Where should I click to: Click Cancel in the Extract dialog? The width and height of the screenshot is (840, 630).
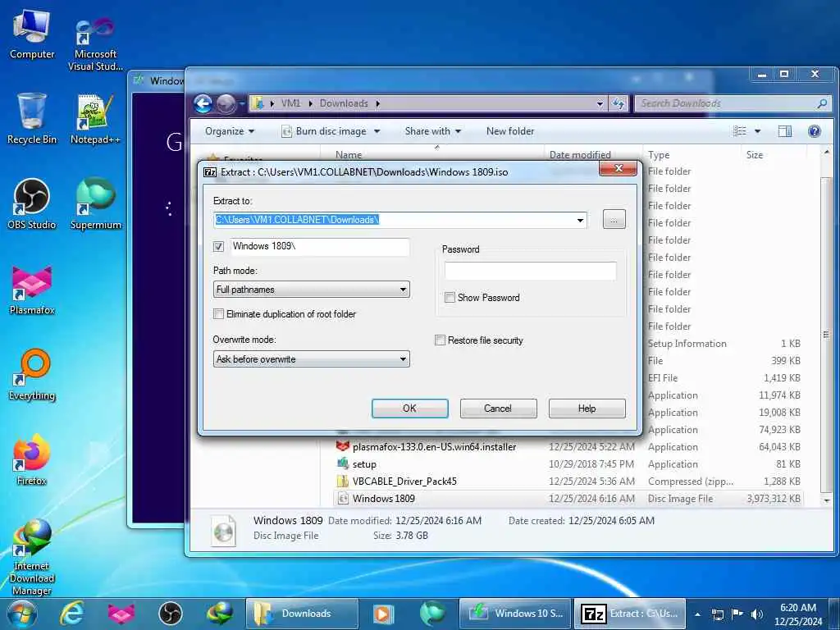(x=498, y=409)
